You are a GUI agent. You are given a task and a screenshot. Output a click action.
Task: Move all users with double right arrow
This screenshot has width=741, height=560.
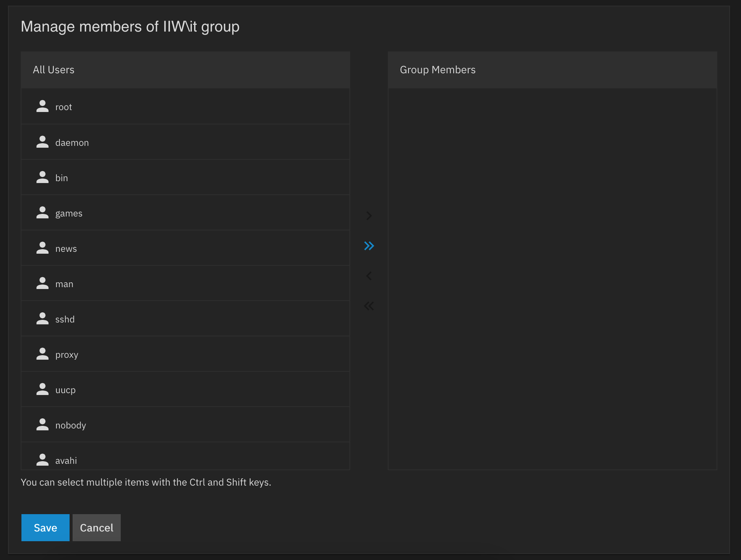pyautogui.click(x=369, y=246)
